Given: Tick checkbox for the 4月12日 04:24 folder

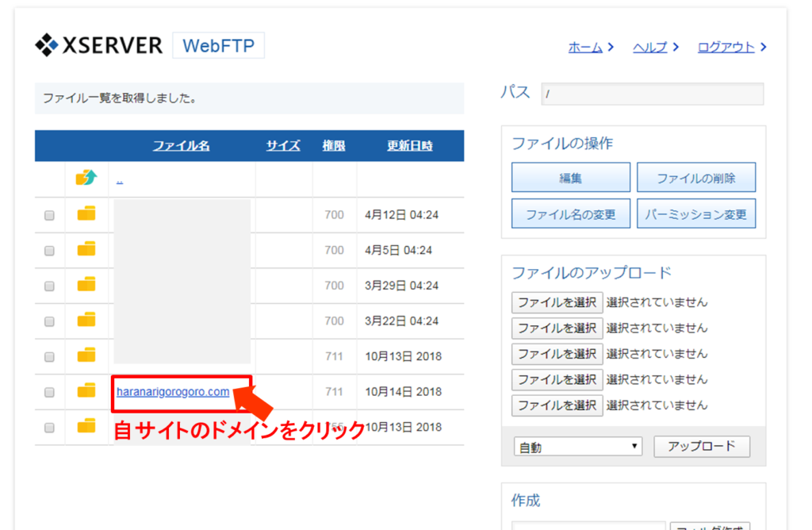Looking at the screenshot, I should tap(49, 215).
